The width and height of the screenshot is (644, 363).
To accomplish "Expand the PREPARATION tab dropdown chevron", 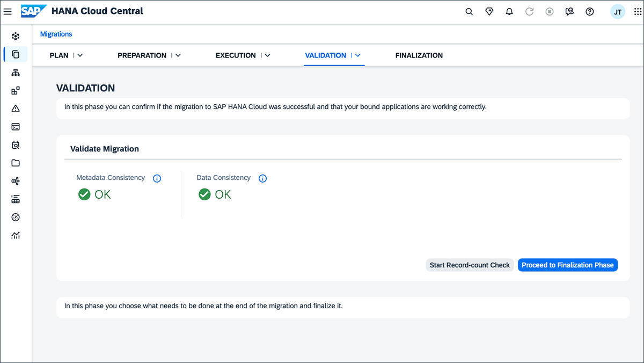I will pos(178,55).
